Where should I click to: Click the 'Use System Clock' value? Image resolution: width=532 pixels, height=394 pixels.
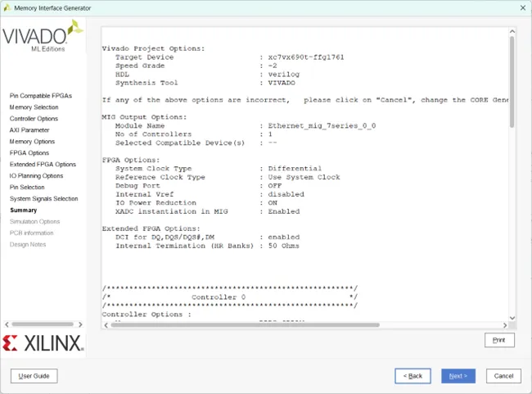pos(304,177)
